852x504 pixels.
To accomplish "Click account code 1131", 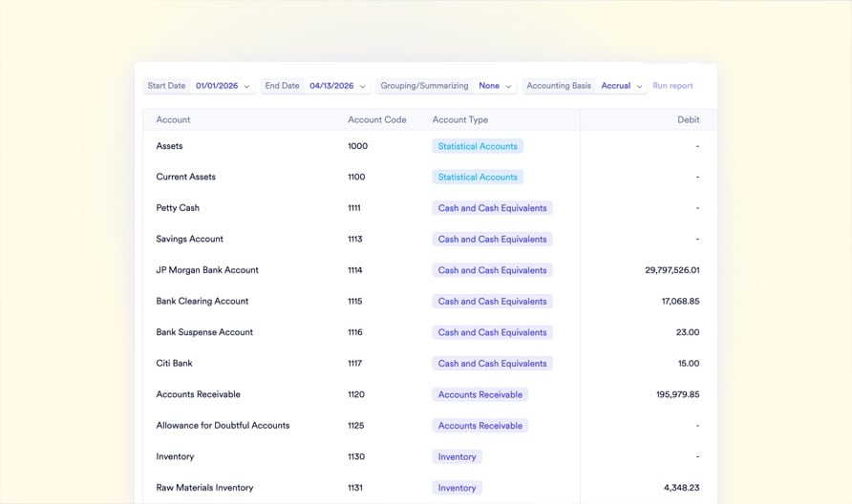I will (x=354, y=488).
